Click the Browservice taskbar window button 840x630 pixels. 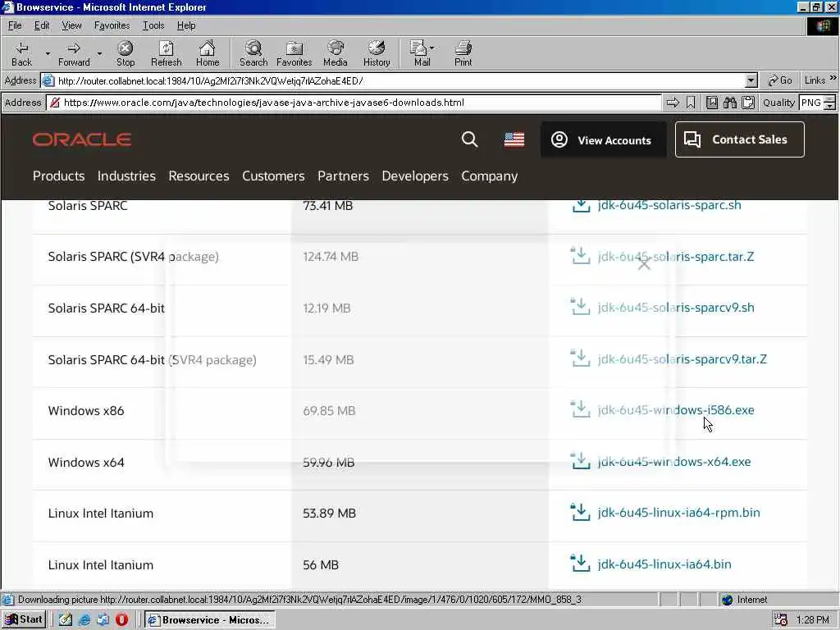[x=209, y=620]
